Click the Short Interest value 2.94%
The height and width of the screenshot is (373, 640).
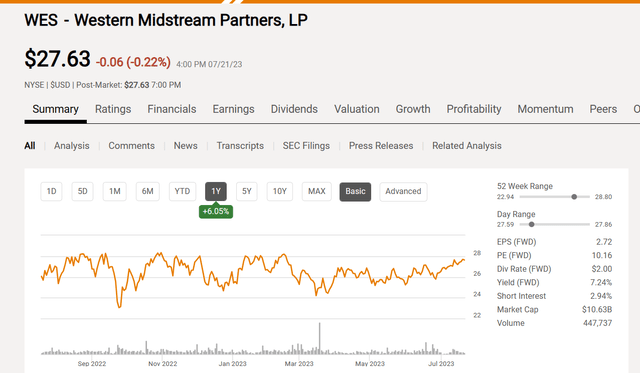(601, 296)
